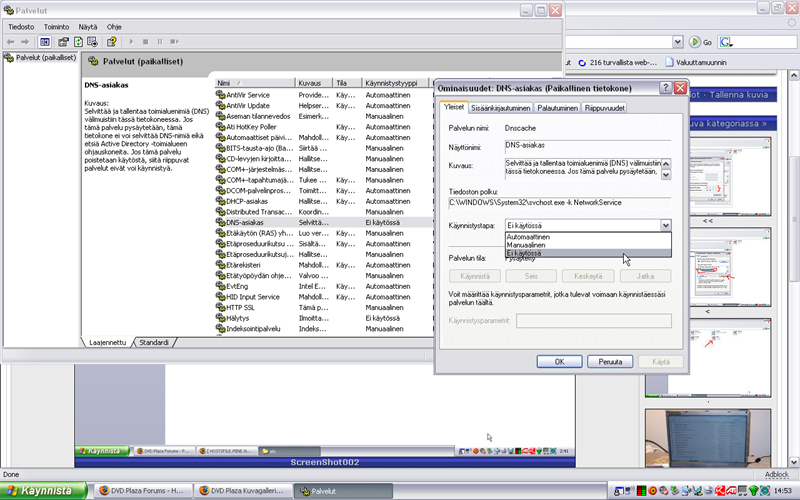Click the DNS-asiakas service row icon
This screenshot has height=500, width=800.
pyautogui.click(x=221, y=223)
